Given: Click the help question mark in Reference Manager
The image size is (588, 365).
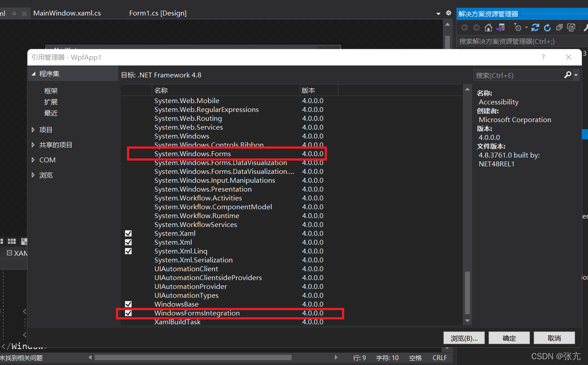Looking at the screenshot, I should tap(543, 57).
